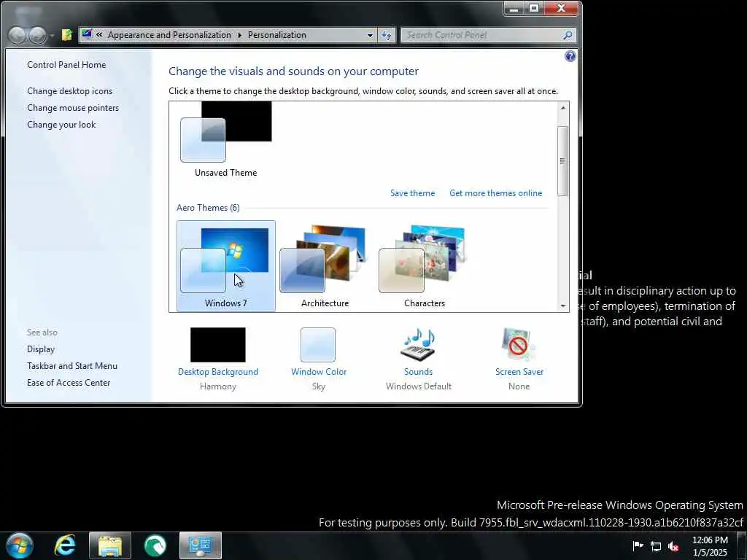The width and height of the screenshot is (747, 560).
Task: Open the help question mark icon
Action: point(570,57)
